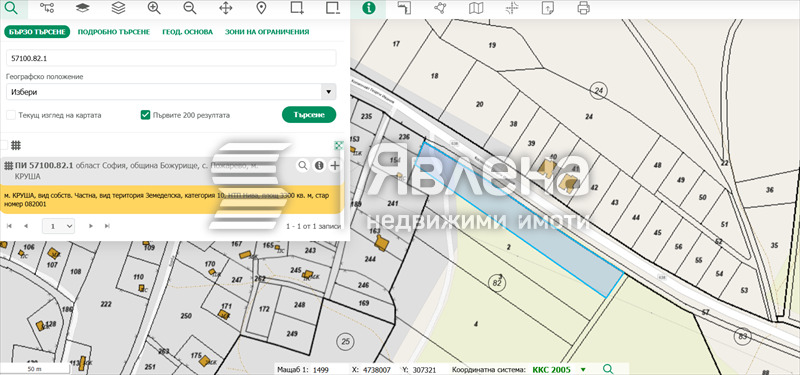Open the folded map icon tool
The height and width of the screenshot is (375, 800).
pos(476,8)
